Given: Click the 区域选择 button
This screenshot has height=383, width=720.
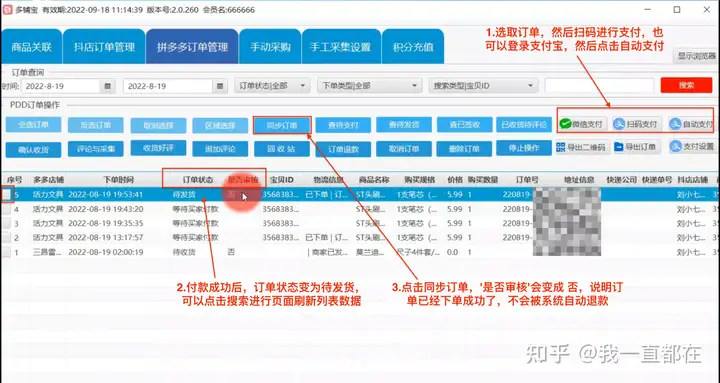Looking at the screenshot, I should 220,125.
